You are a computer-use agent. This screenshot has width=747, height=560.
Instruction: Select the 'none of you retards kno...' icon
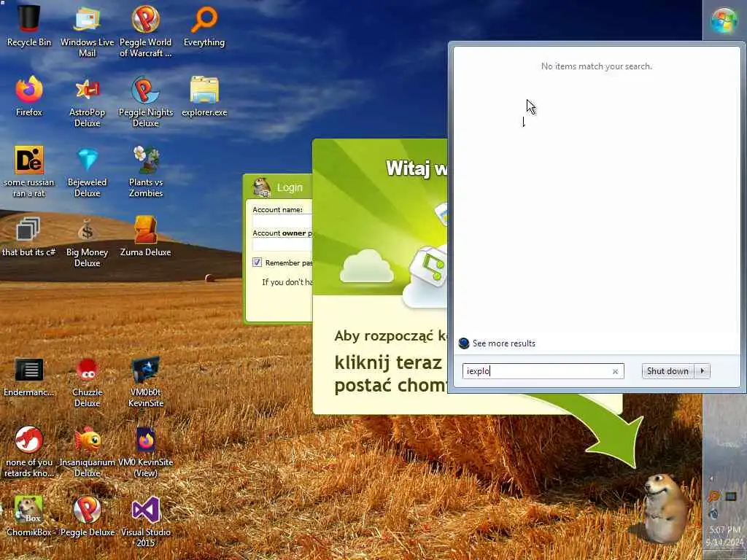(x=28, y=451)
